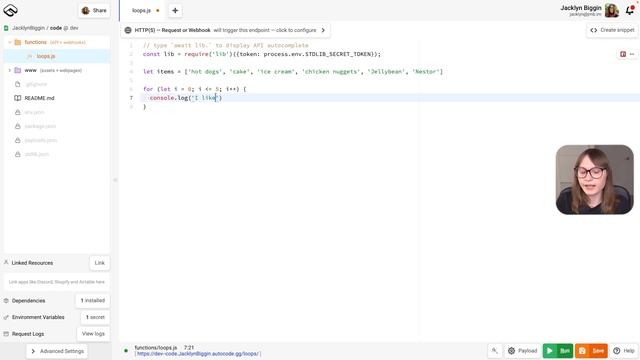The width and height of the screenshot is (640, 360).
Task: Click the purple www folder icon
Action: tap(18, 70)
